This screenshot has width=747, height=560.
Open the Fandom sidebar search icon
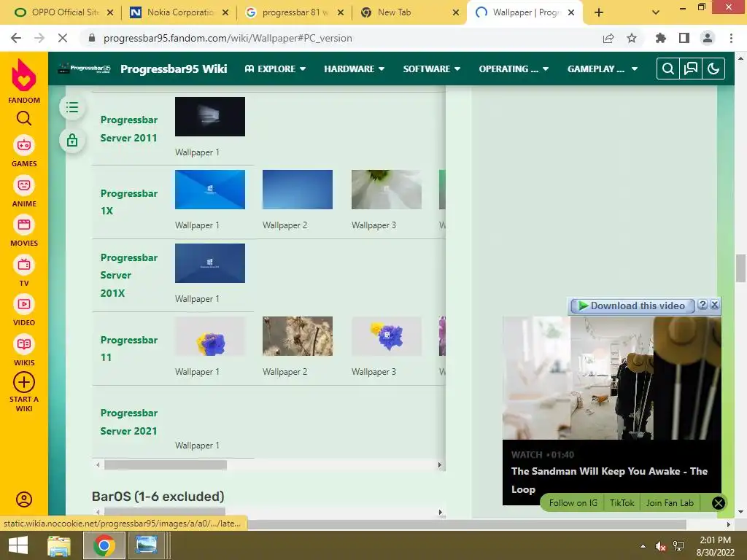point(24,118)
